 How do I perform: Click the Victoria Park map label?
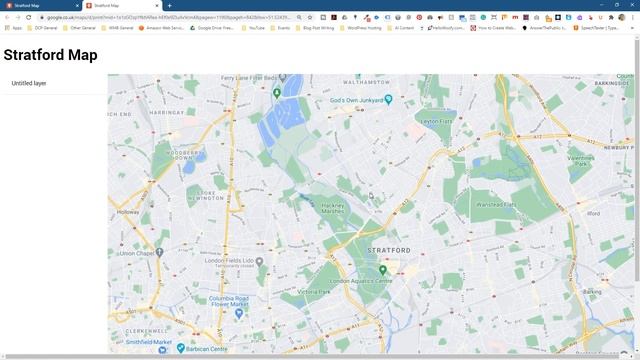coord(313,292)
